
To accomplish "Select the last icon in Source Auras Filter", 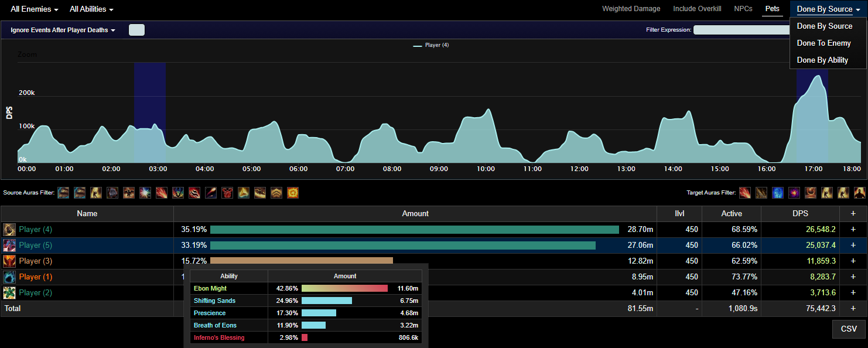I will 292,193.
